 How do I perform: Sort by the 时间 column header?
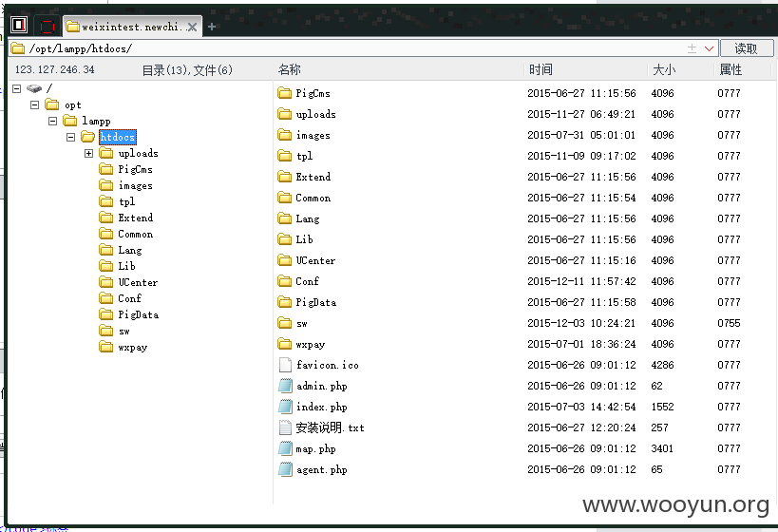[x=541, y=69]
